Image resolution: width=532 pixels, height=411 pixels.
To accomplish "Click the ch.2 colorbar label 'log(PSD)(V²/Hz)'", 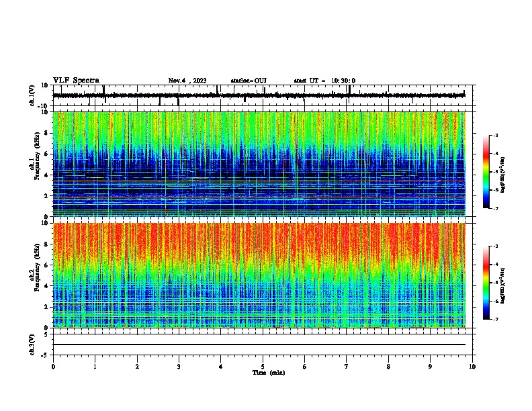I will pos(503,285).
